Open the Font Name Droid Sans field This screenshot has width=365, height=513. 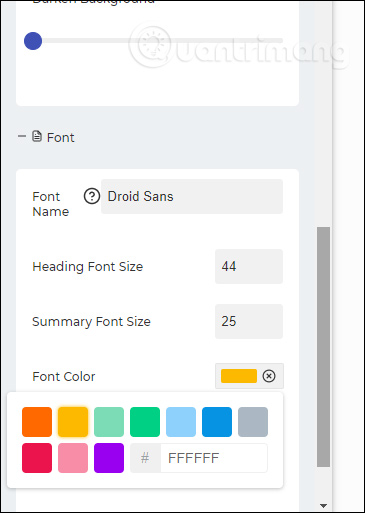pyautogui.click(x=192, y=196)
